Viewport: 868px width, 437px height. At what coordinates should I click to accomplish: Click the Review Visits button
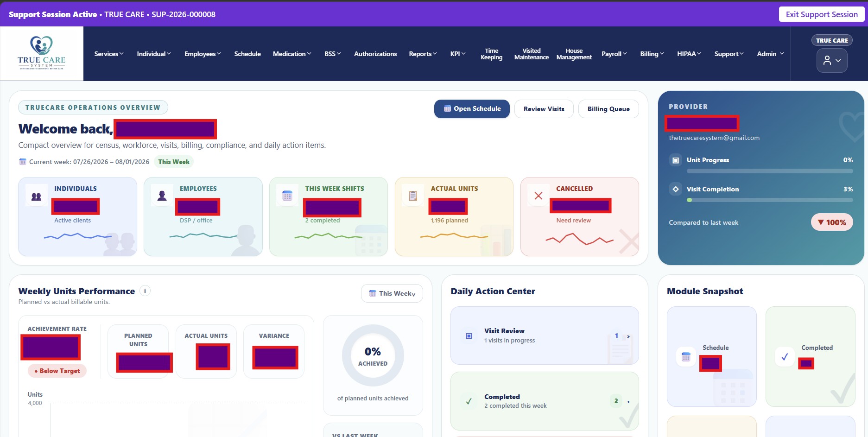coord(544,109)
